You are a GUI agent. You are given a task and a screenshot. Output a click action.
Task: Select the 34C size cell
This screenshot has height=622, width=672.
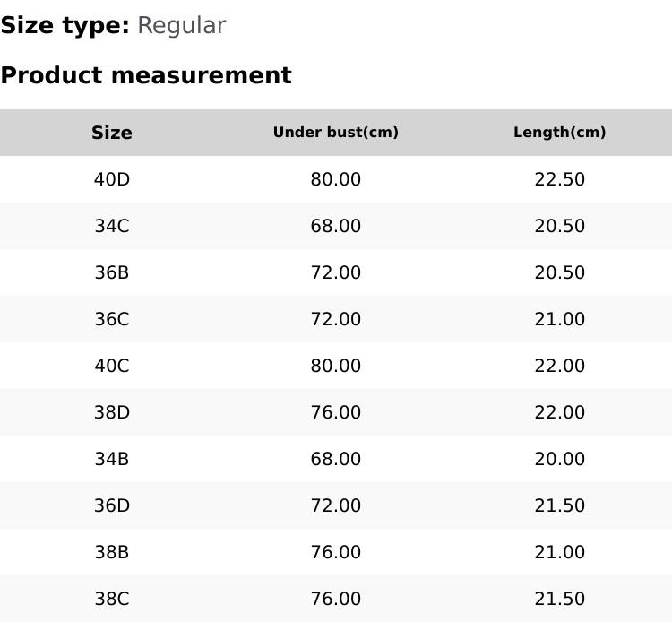pyautogui.click(x=112, y=226)
